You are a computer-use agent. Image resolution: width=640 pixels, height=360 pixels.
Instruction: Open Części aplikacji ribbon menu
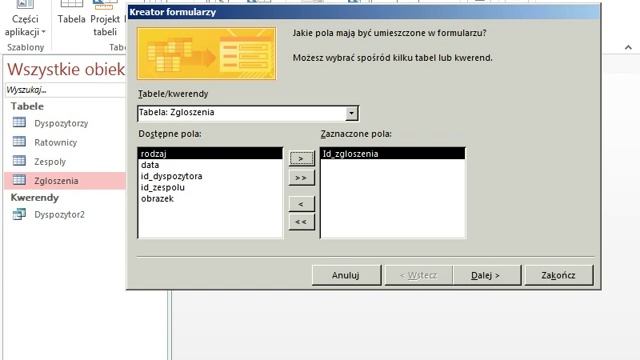(x=25, y=19)
